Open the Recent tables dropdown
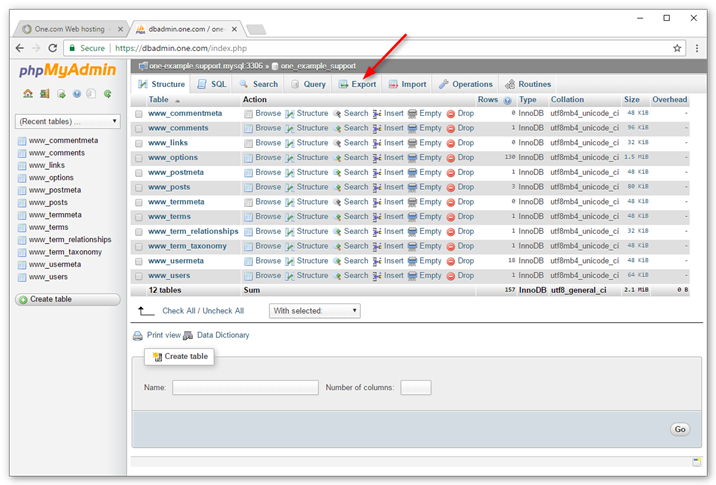The height and width of the screenshot is (485, 716). tap(68, 121)
